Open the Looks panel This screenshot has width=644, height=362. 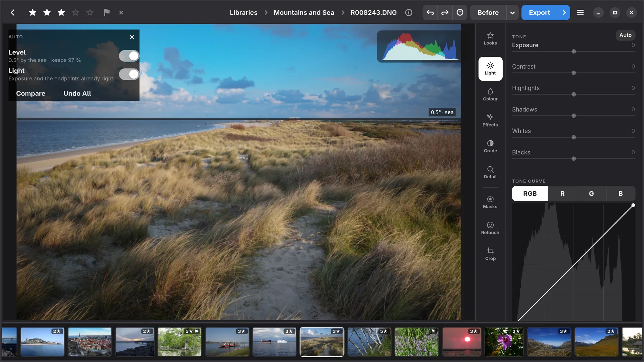[490, 39]
